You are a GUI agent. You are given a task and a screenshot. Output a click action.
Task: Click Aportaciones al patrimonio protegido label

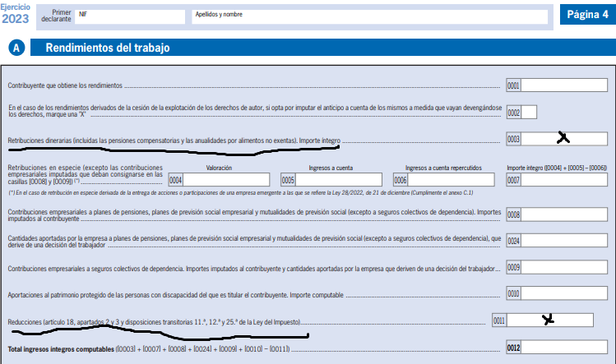[x=176, y=295]
